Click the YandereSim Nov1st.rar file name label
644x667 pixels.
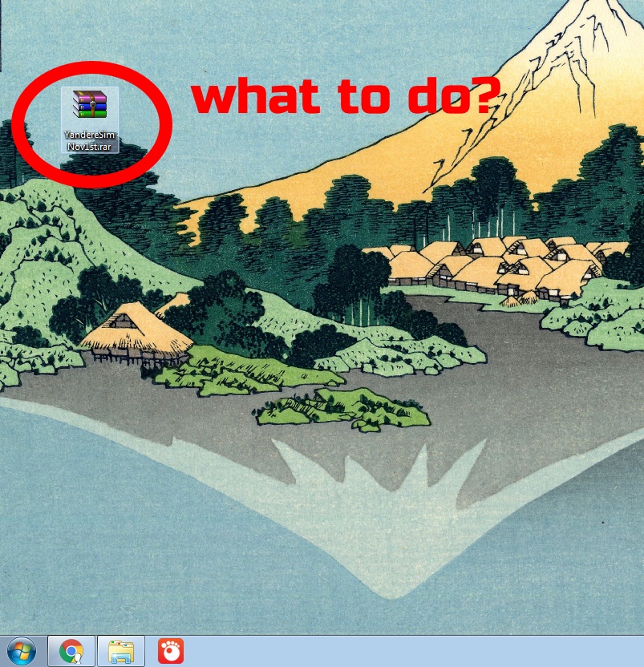coord(89,141)
